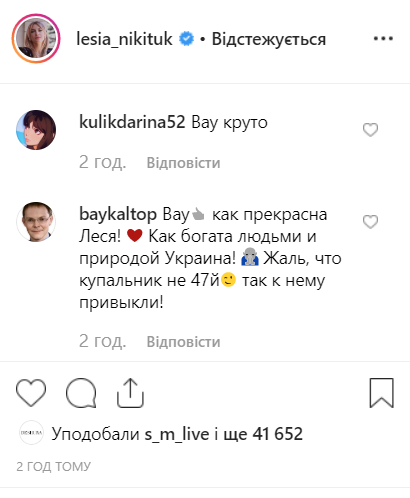Open the kulikdarina52 username link
410x498 pixels.
(x=132, y=122)
